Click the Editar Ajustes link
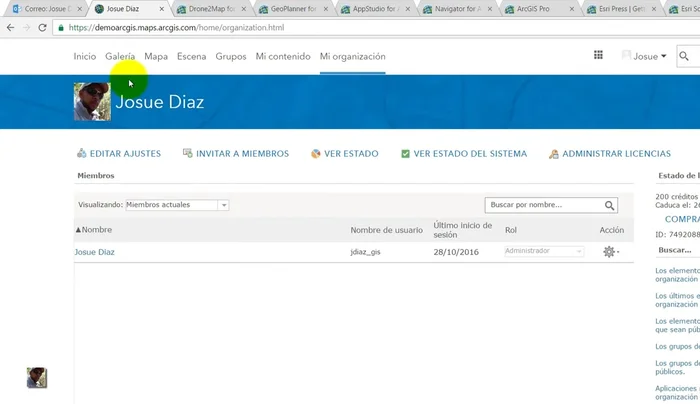 coord(125,154)
